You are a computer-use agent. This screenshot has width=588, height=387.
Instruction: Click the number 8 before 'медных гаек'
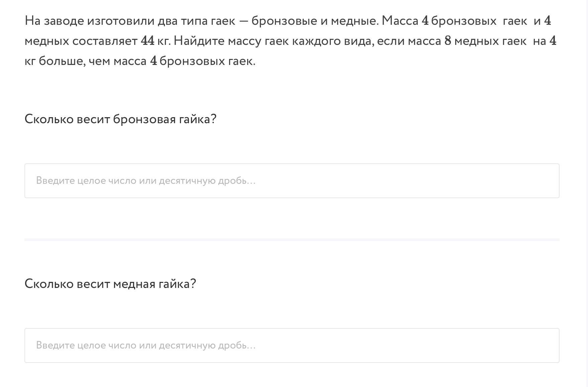[448, 41]
